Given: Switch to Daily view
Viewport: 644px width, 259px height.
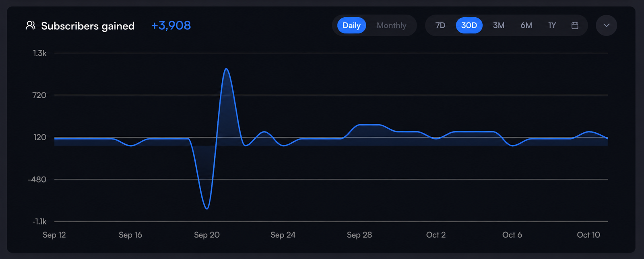Looking at the screenshot, I should pos(351,25).
